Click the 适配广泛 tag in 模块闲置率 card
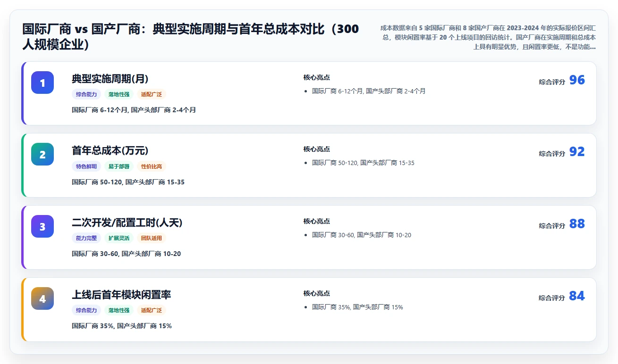 [152, 310]
